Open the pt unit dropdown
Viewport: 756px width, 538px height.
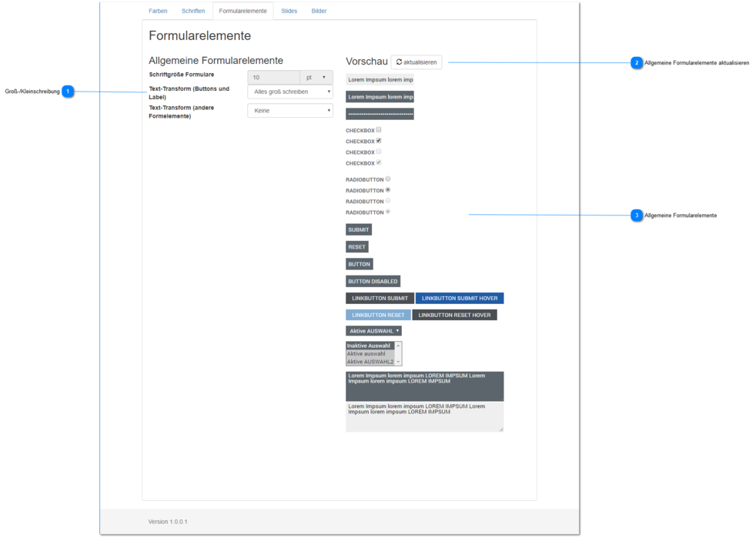316,77
